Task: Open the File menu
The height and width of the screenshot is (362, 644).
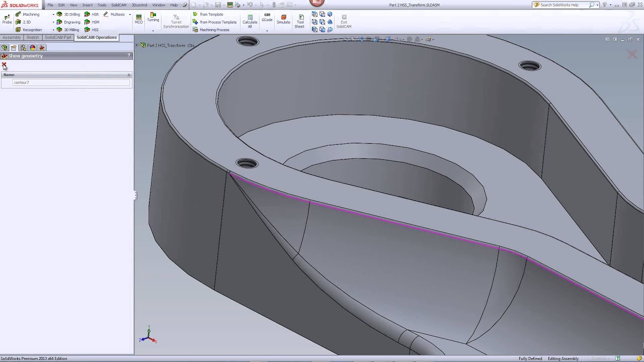Action: click(x=50, y=5)
